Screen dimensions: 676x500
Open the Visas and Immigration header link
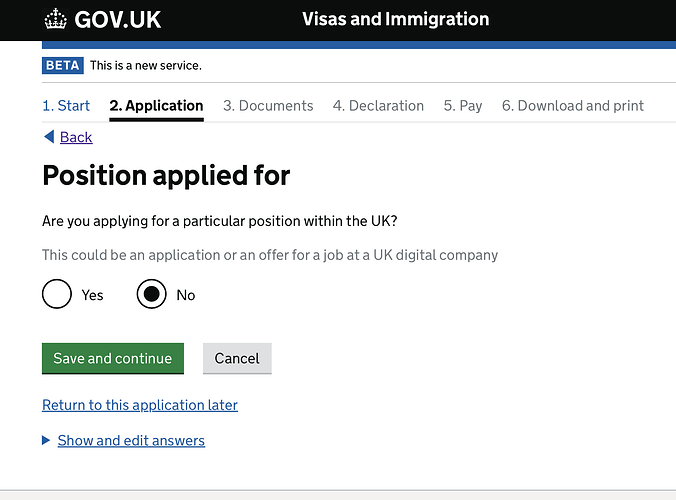pyautogui.click(x=395, y=19)
